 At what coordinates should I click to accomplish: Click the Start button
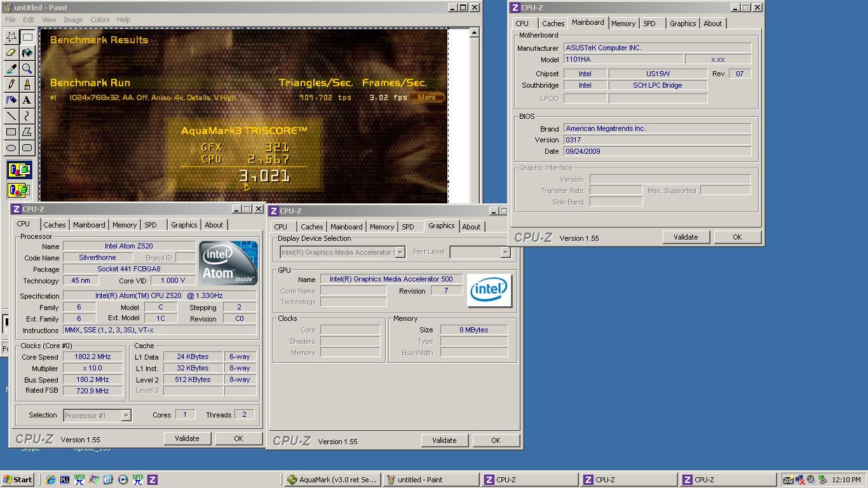[x=18, y=480]
